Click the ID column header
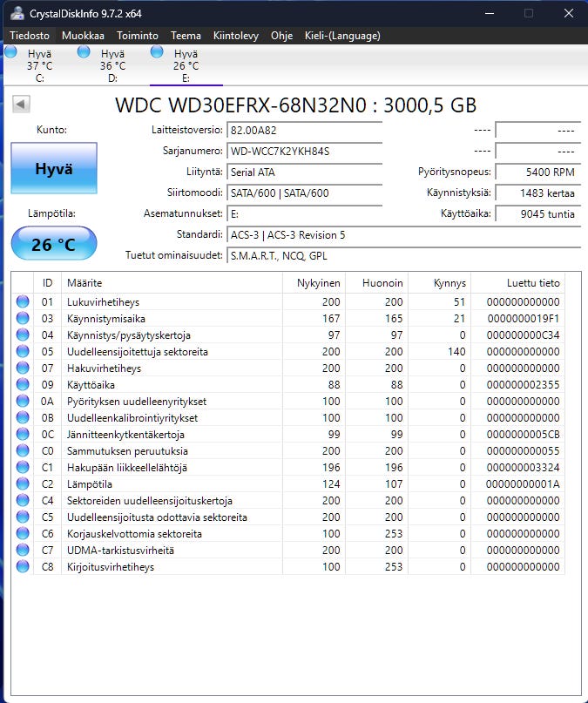This screenshot has width=588, height=703. pyautogui.click(x=48, y=283)
